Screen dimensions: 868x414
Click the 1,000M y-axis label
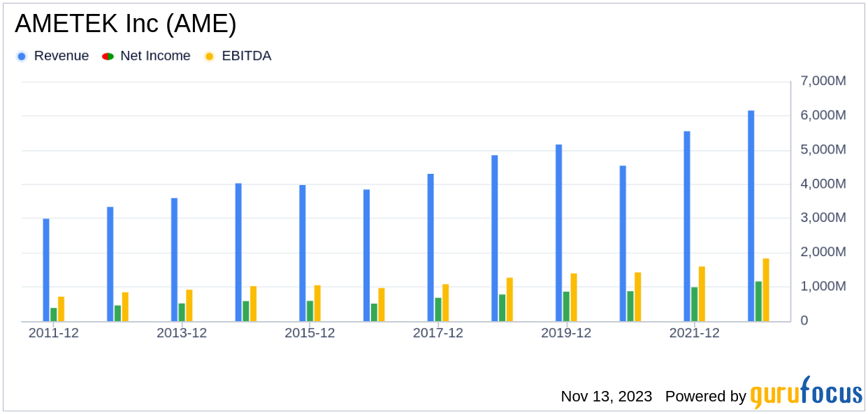pyautogui.click(x=823, y=287)
